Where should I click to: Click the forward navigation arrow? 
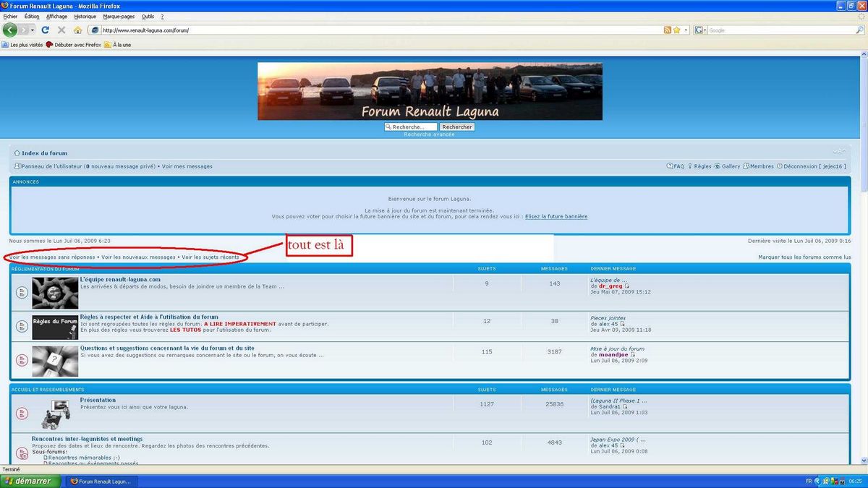pos(25,30)
